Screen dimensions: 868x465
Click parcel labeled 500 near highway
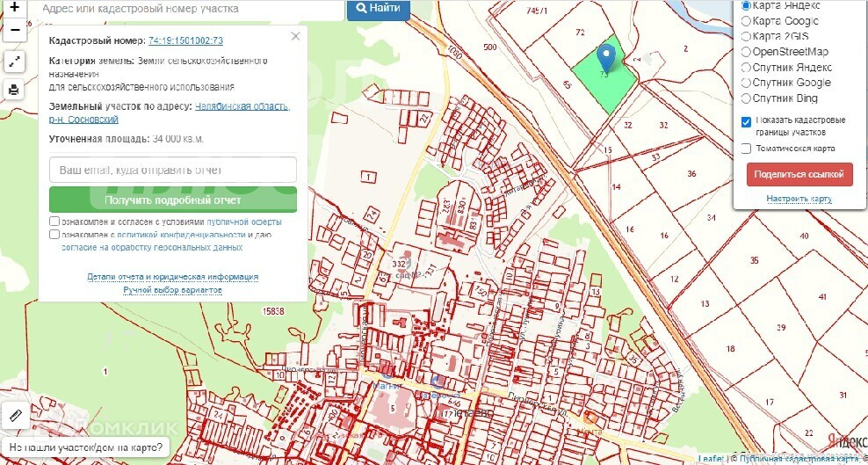click(x=490, y=47)
